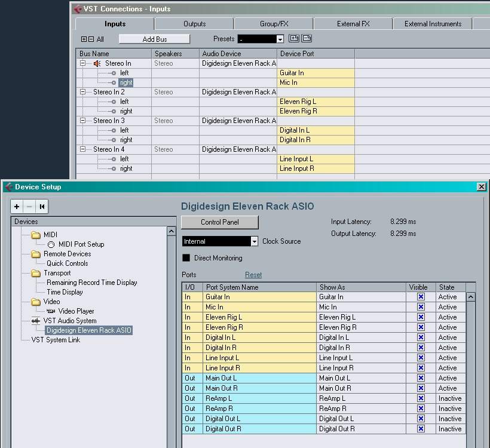Click the reset device icon next to minus
Viewport: 490px width, 448px height.
pos(42,207)
